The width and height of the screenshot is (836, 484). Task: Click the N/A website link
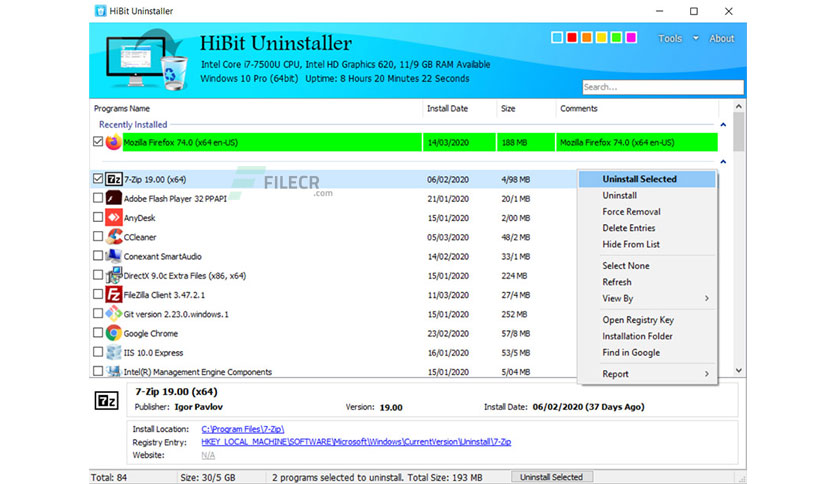tap(208, 455)
